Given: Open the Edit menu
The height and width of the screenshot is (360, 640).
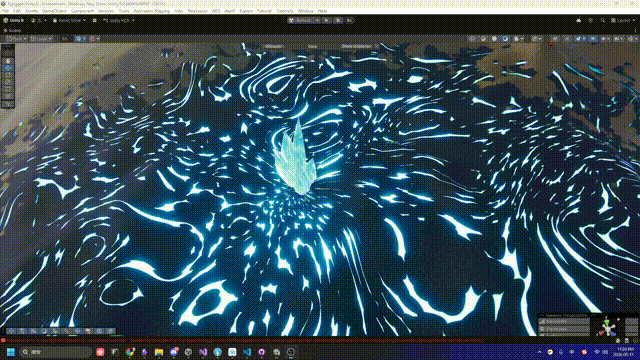Looking at the screenshot, I should (17, 11).
